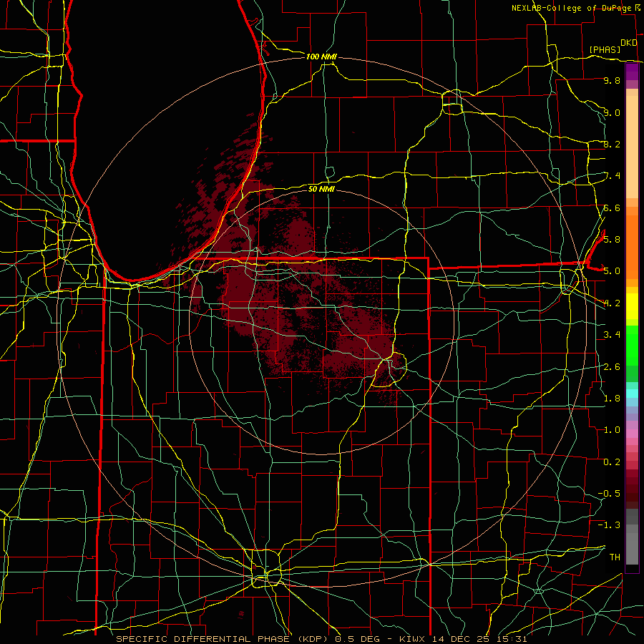The width and height of the screenshot is (644, 644).
Task: Click the 5.0 value on the scale
Action: click(612, 271)
